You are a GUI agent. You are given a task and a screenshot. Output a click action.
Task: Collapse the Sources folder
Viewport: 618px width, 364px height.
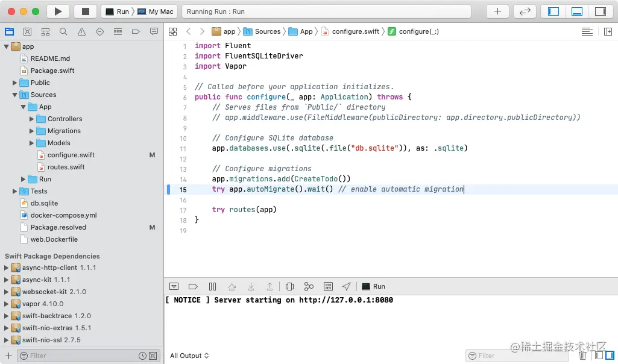tap(14, 95)
